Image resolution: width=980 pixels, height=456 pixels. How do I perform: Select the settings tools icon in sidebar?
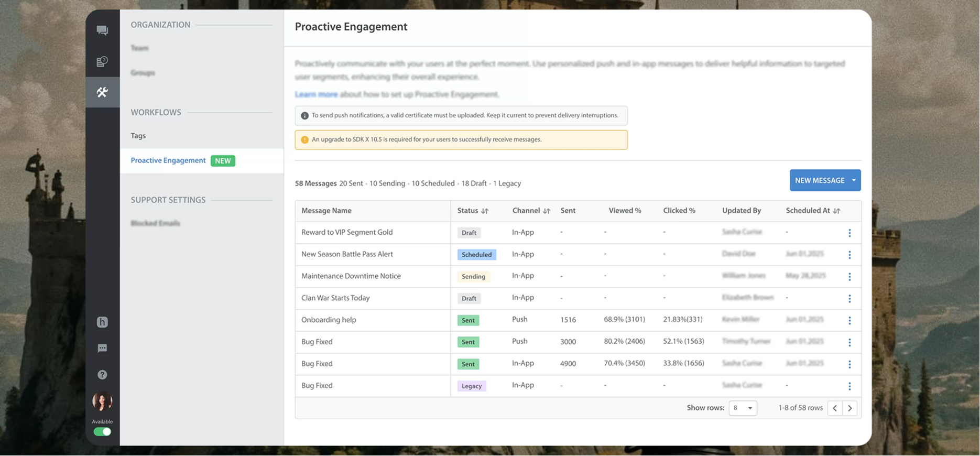click(102, 92)
